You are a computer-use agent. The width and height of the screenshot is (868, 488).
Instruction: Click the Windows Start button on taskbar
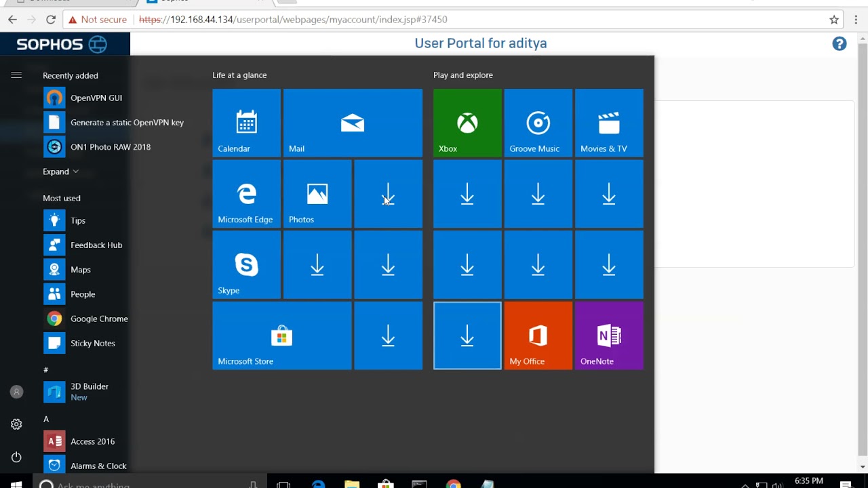pos(16,483)
